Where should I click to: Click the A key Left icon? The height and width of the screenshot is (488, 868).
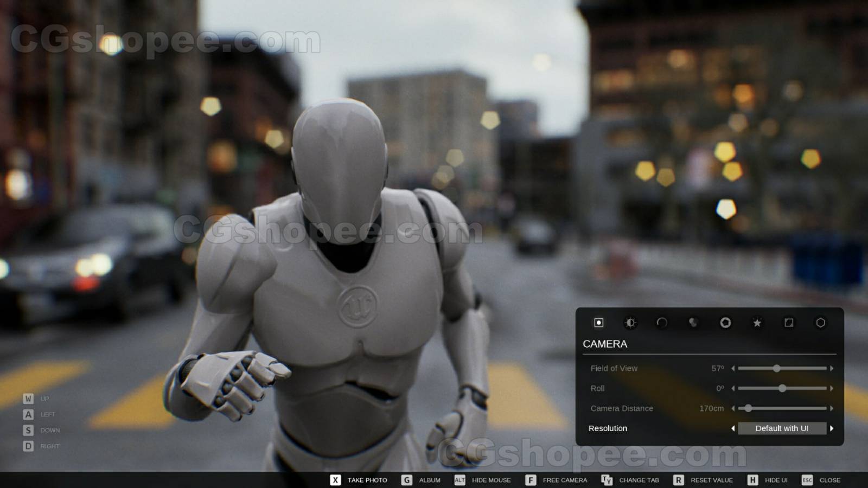click(x=28, y=414)
